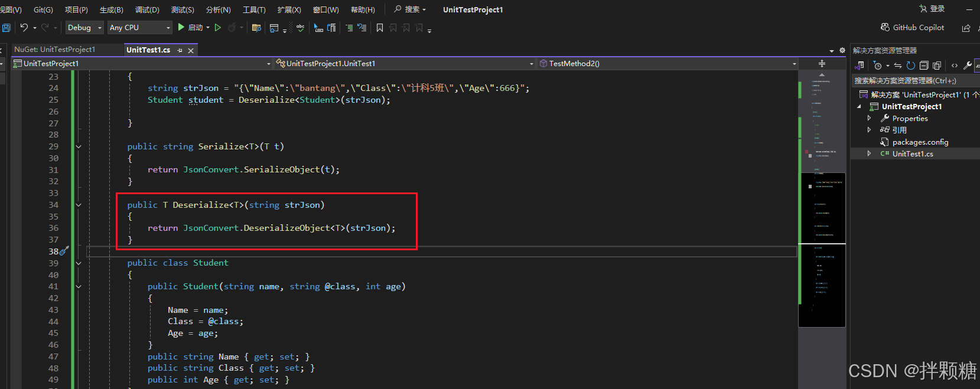Screen dimensions: 980x389
Task: Save the current file with the disk icon
Action: point(6,28)
